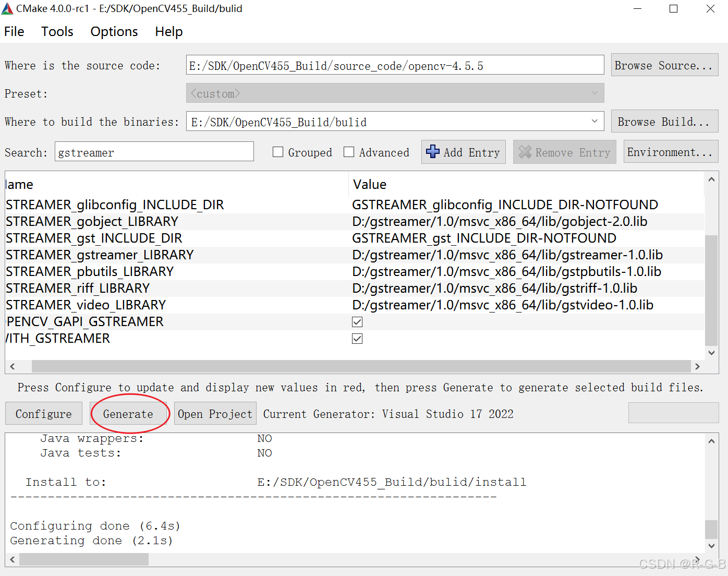Select GSTREAMER_video_LIBRARY row name
This screenshot has width=728, height=576.
pos(86,305)
